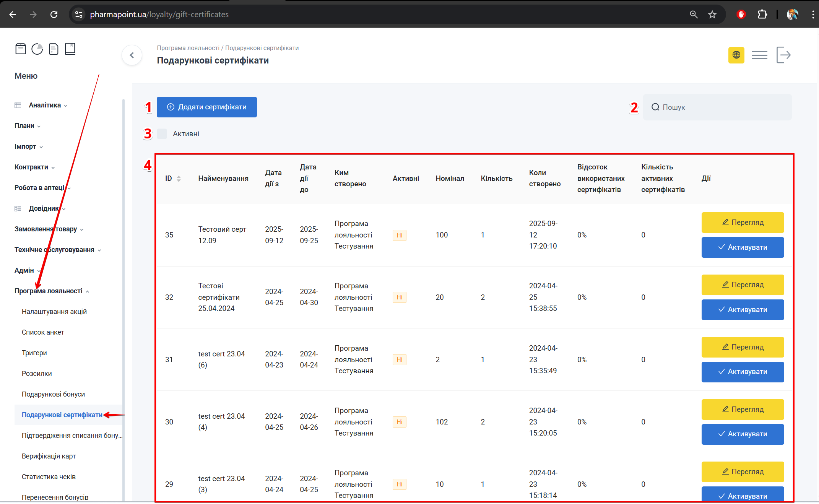Collapse sidebar with the left chevron button
Screen dimensions: 819x504
click(132, 55)
